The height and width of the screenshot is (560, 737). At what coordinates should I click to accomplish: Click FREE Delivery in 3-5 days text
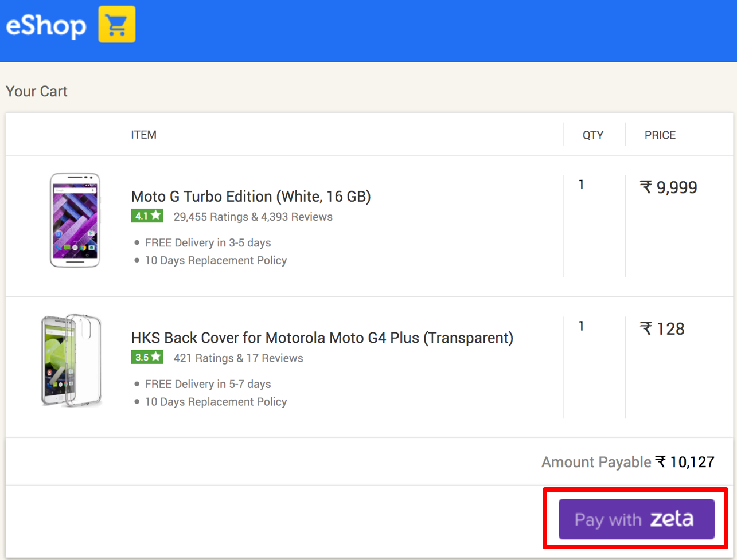pyautogui.click(x=208, y=242)
